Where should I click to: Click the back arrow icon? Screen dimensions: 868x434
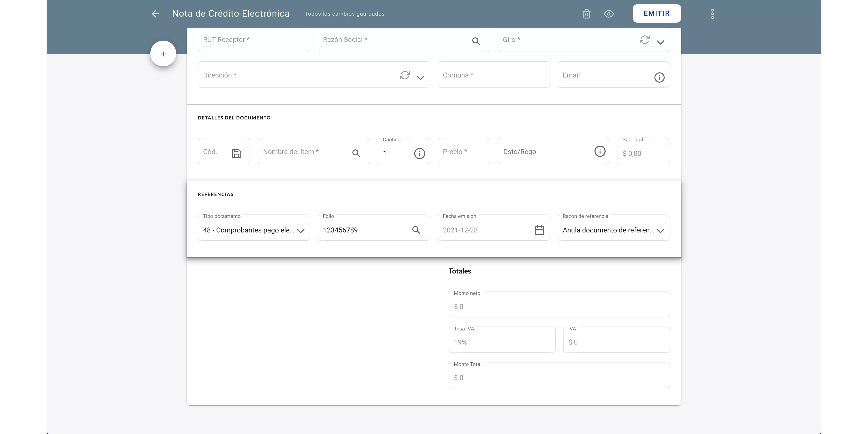(x=155, y=14)
